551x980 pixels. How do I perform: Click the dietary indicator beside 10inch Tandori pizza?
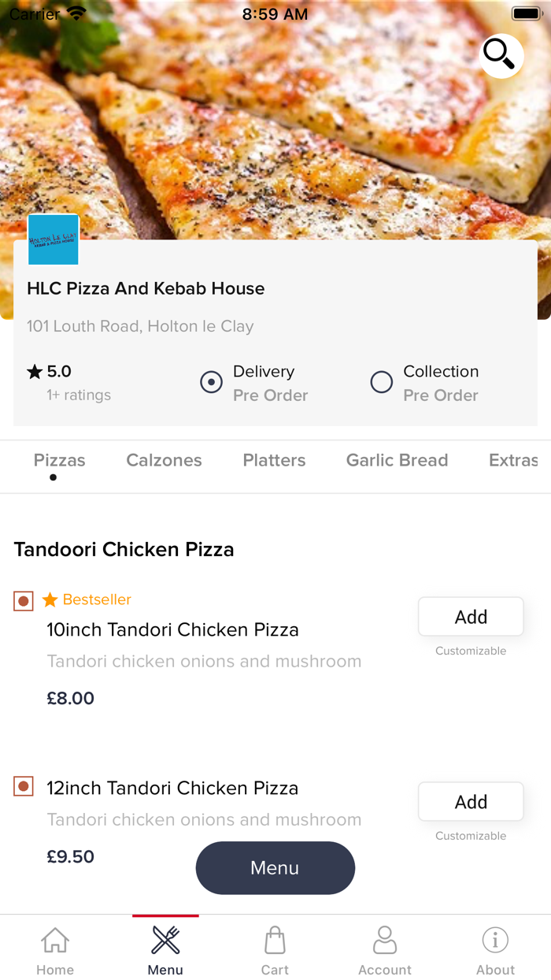[23, 600]
